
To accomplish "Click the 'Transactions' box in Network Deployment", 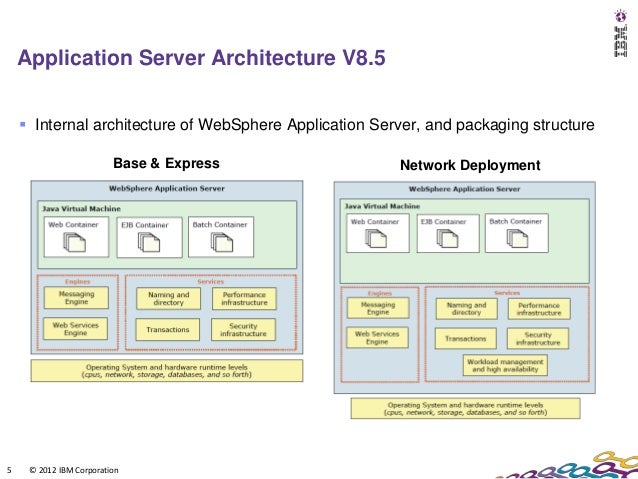I will tap(465, 339).
